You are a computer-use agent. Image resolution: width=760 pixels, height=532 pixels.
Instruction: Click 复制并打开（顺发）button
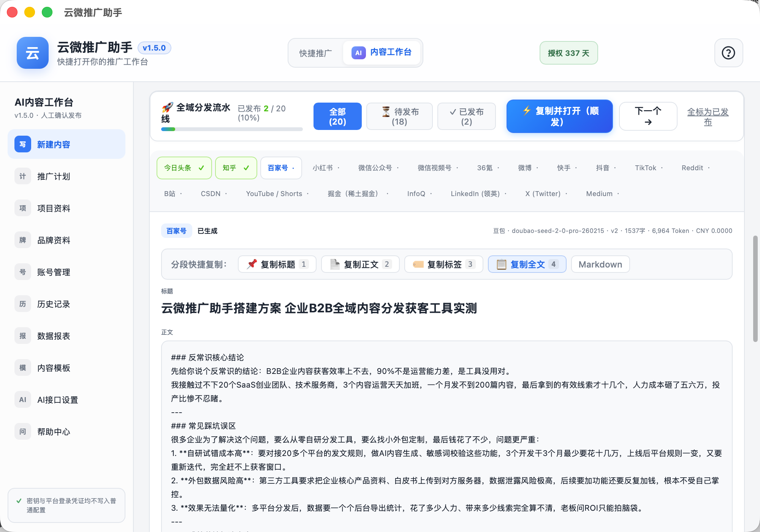[559, 116]
